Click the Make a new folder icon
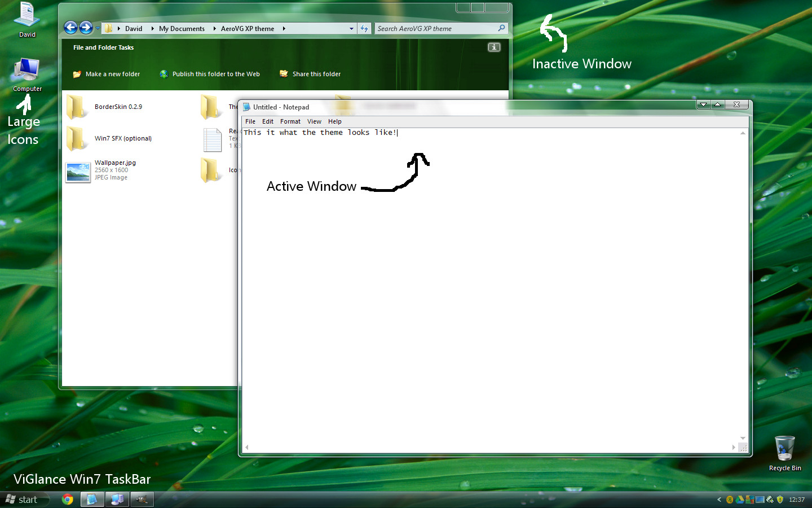The height and width of the screenshot is (508, 812). coord(77,74)
